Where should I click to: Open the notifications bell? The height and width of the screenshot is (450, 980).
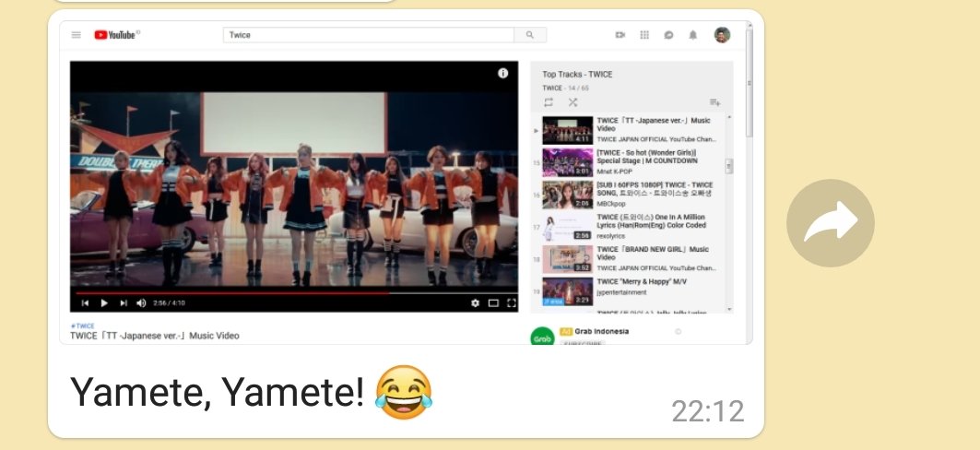tap(692, 35)
